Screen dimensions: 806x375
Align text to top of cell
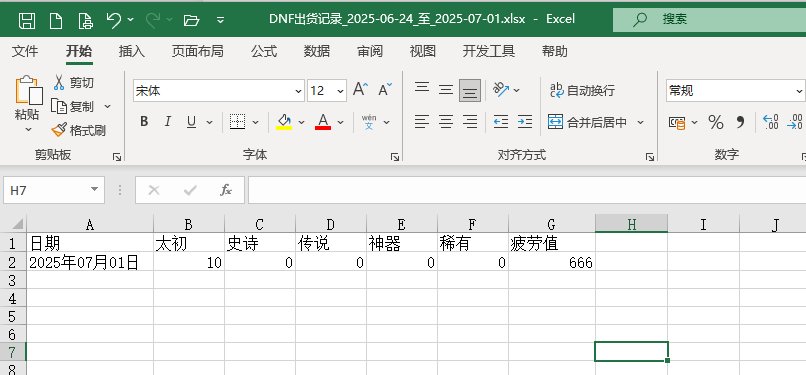422,88
